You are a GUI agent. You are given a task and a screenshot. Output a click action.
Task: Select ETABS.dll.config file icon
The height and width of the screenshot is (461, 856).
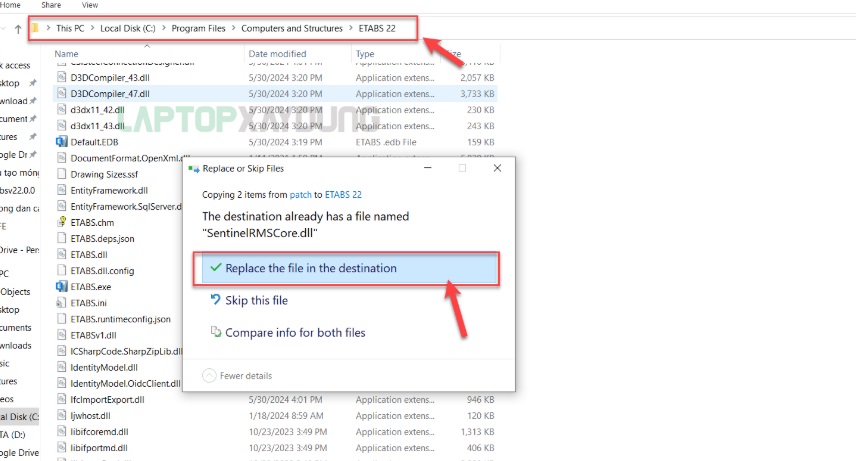(62, 270)
